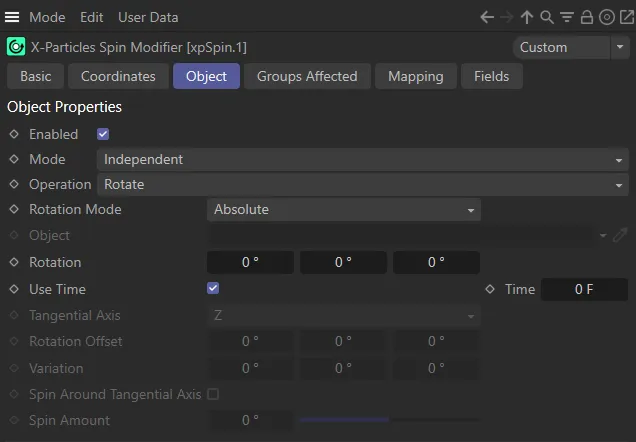The height and width of the screenshot is (442, 636).
Task: Open new attribute manager window icon
Action: point(627,17)
